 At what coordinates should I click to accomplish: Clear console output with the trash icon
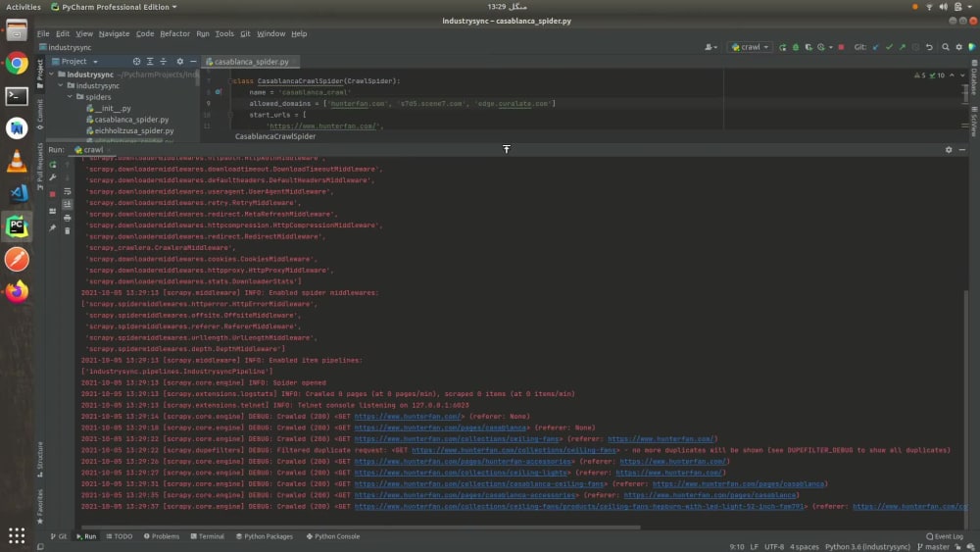[x=68, y=230]
